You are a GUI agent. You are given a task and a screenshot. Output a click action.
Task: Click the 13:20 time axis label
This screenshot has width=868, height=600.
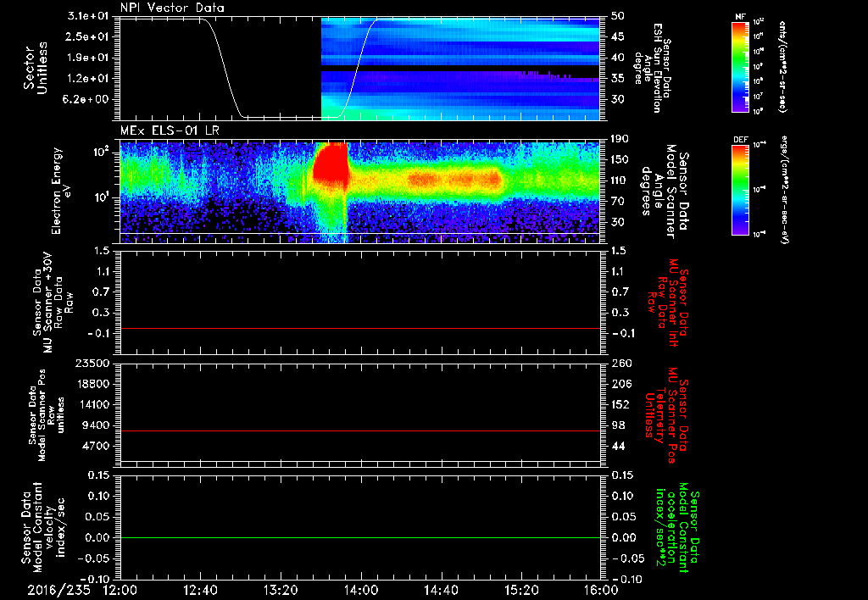tap(281, 591)
